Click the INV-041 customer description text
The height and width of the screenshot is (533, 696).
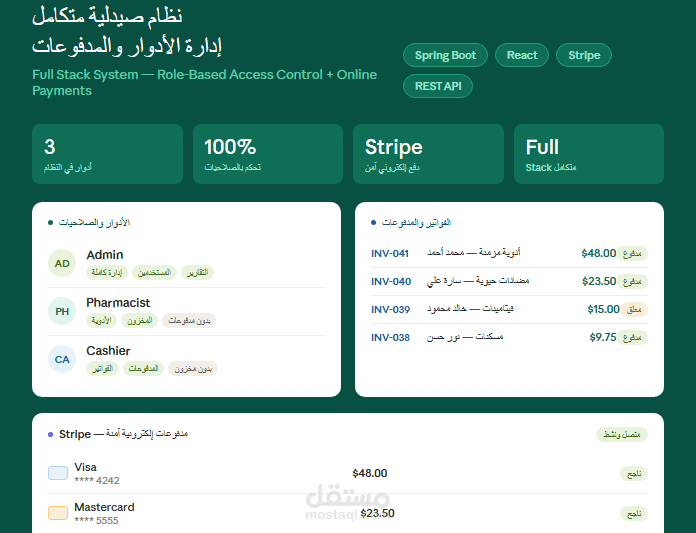(474, 253)
